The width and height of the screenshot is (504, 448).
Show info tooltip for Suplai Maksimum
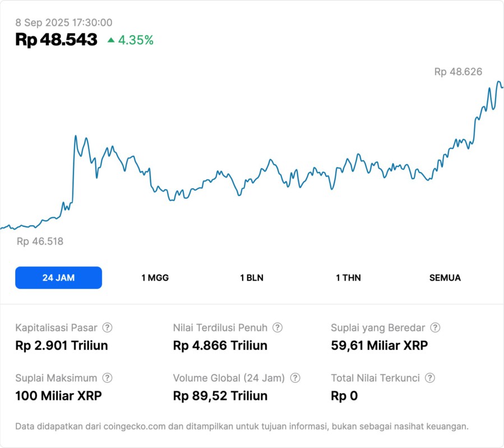(x=108, y=378)
